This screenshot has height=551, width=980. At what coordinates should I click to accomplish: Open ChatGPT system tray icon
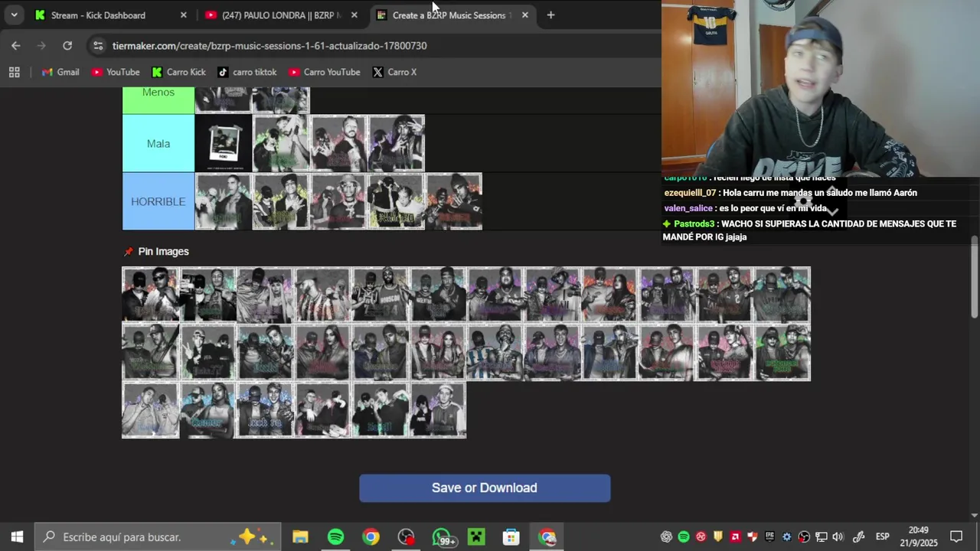666,537
